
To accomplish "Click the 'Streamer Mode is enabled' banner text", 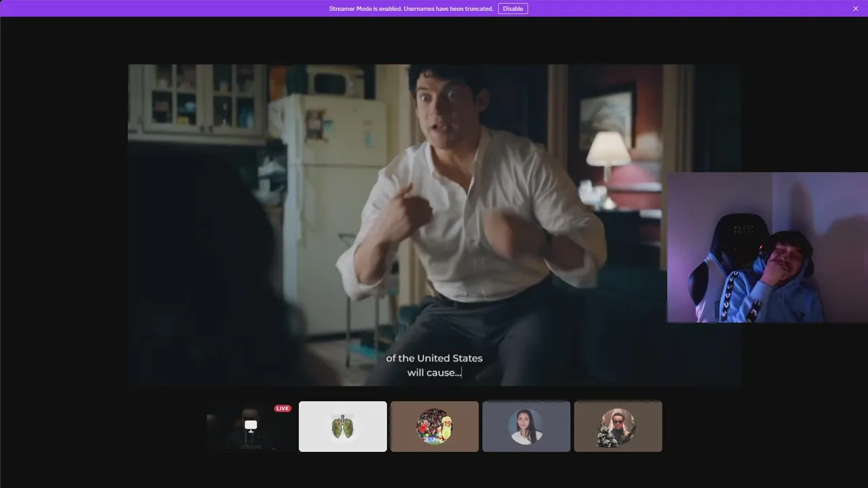I will point(411,9).
